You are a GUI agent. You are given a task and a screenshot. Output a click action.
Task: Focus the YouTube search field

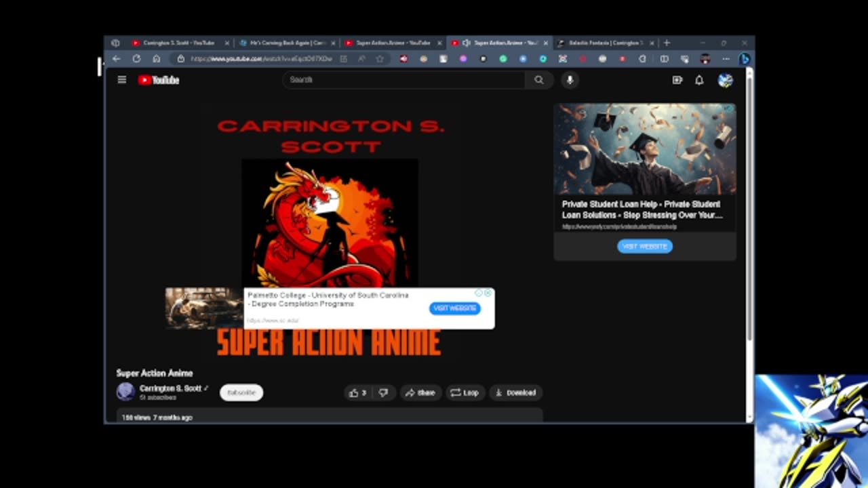pos(403,80)
